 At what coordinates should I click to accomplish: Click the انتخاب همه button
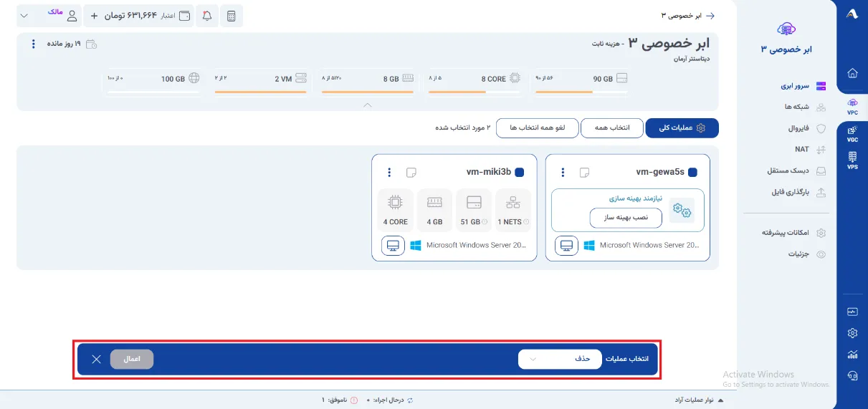pos(611,127)
